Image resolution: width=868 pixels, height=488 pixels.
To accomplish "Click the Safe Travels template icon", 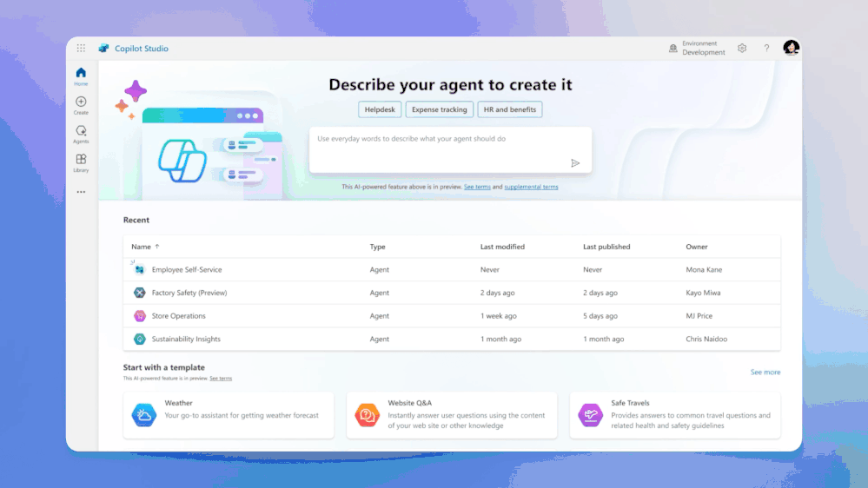I will coord(590,415).
